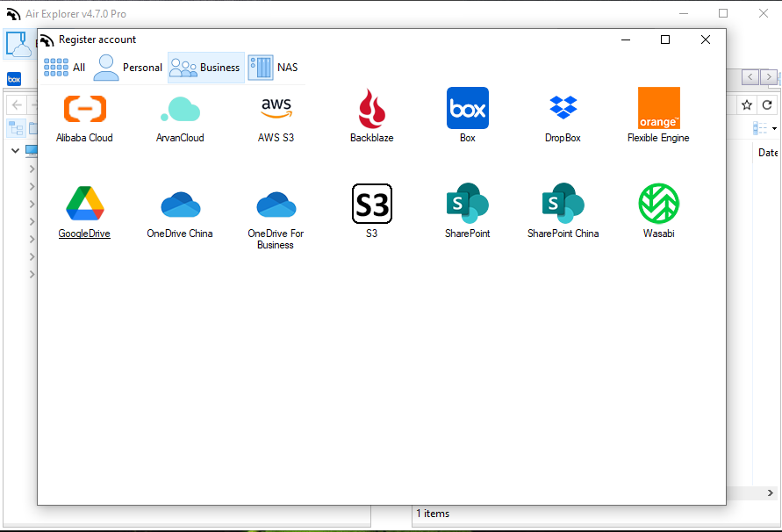Toggle the folder tree view icon
782x532 pixels.
click(x=16, y=128)
